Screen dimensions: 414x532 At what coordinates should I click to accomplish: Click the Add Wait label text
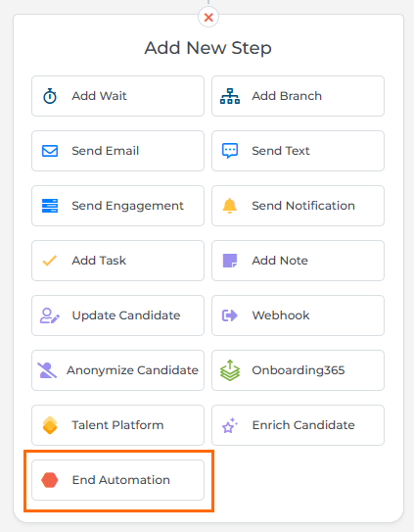(100, 96)
